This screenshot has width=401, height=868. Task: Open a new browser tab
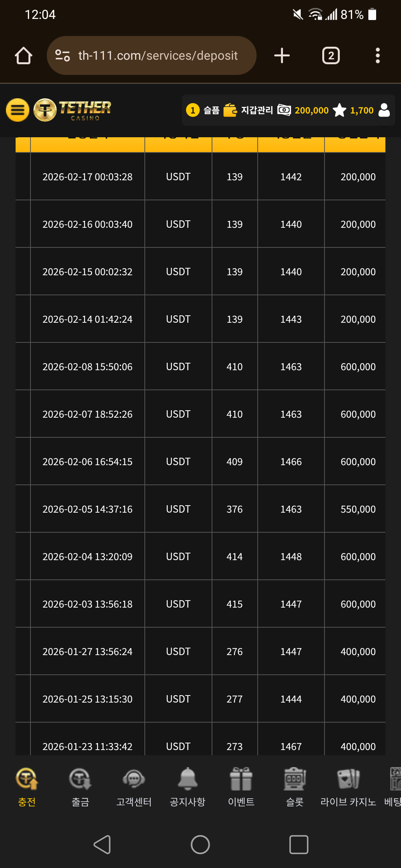pyautogui.click(x=282, y=56)
